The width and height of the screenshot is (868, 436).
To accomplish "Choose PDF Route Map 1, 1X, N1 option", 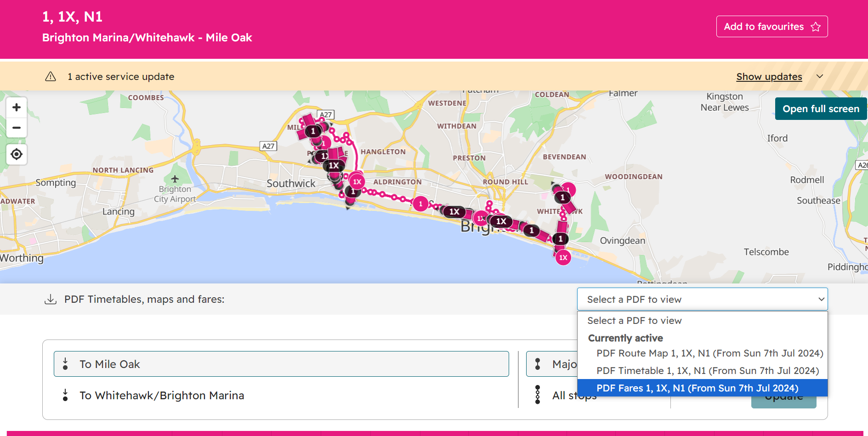I will 709,353.
